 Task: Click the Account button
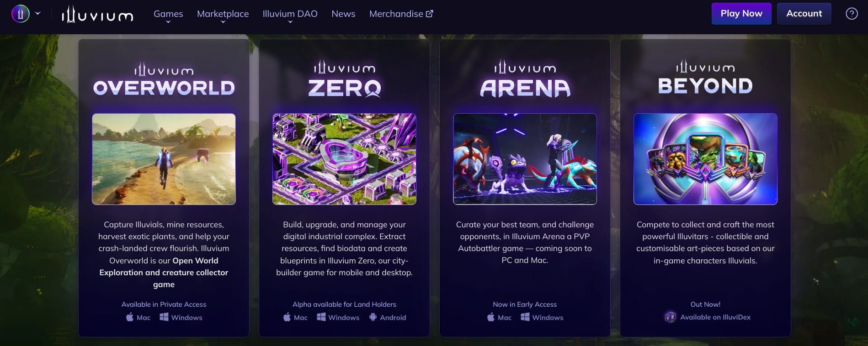click(x=804, y=14)
